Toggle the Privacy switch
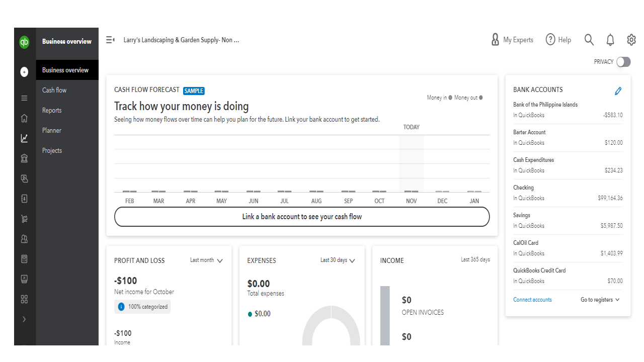644x362 pixels. pos(623,62)
